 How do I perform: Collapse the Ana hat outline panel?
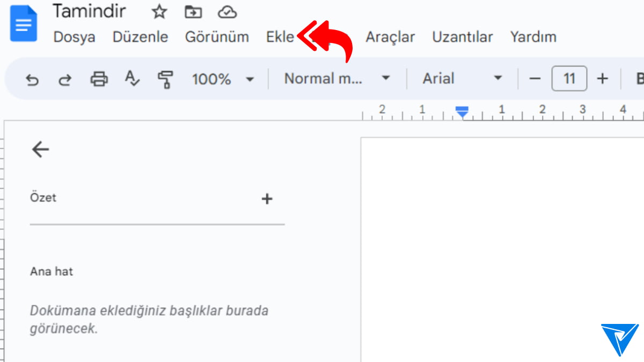click(x=40, y=150)
